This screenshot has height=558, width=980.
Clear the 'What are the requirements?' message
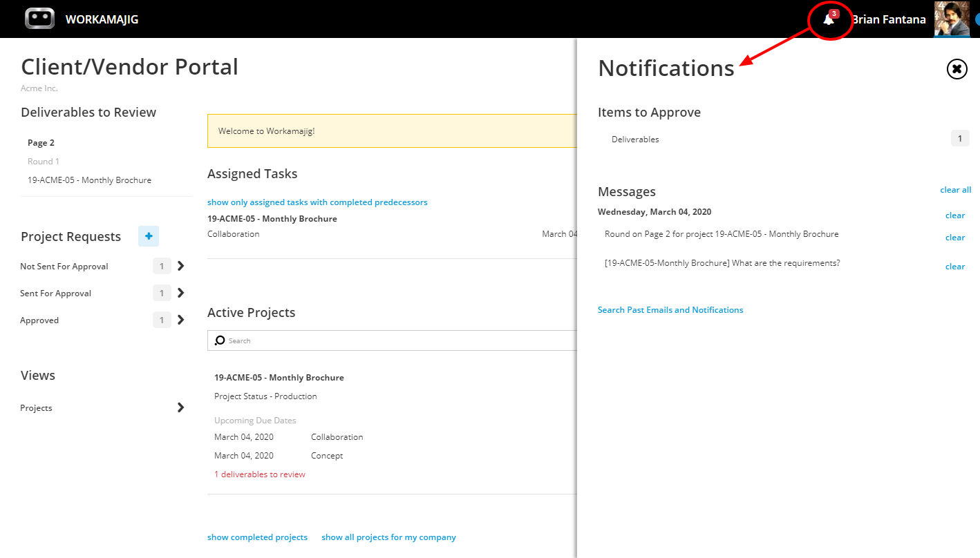pyautogui.click(x=955, y=267)
